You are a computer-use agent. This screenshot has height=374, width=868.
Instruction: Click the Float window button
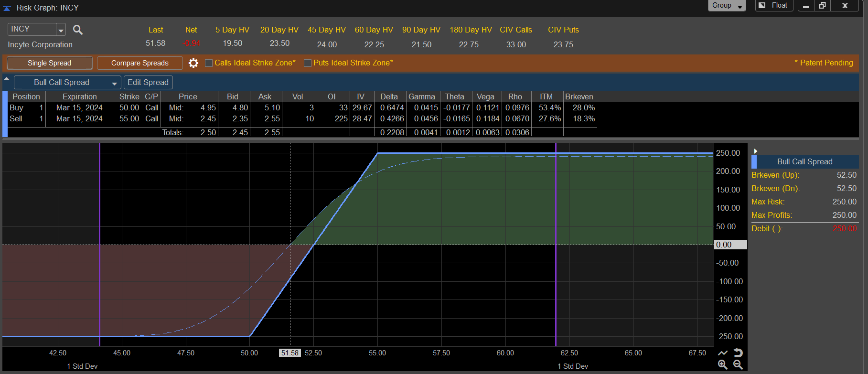coord(774,6)
